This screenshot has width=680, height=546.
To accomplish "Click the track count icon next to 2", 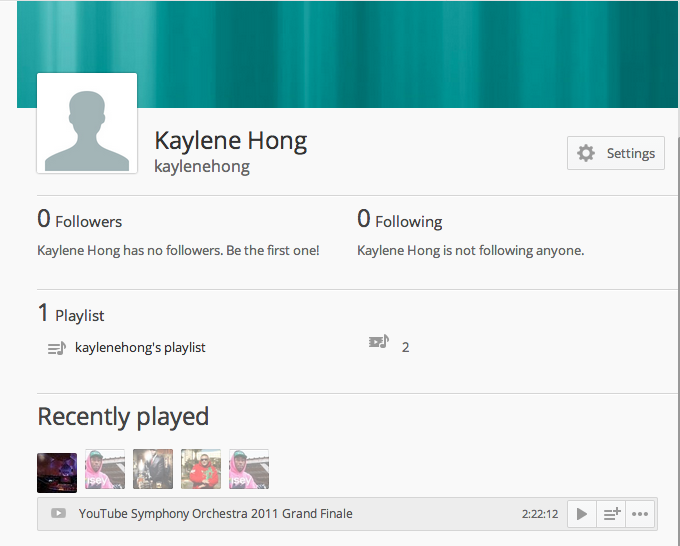I will point(379,342).
